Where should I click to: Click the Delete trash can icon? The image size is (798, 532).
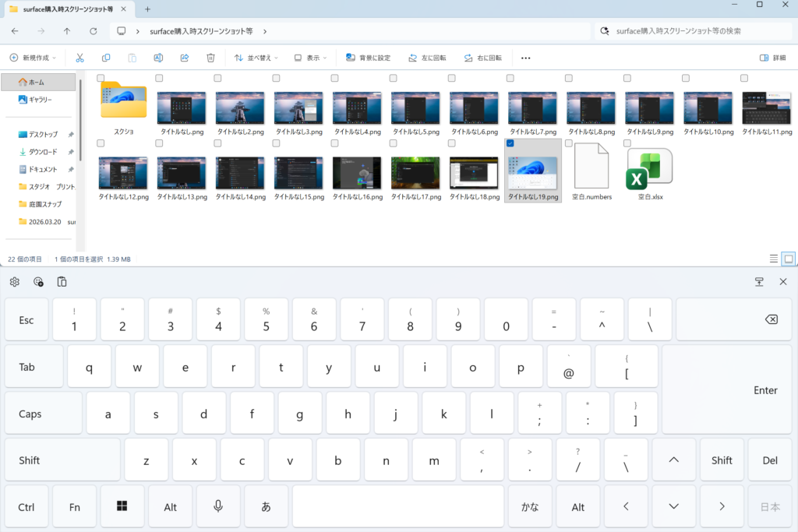pyautogui.click(x=210, y=58)
